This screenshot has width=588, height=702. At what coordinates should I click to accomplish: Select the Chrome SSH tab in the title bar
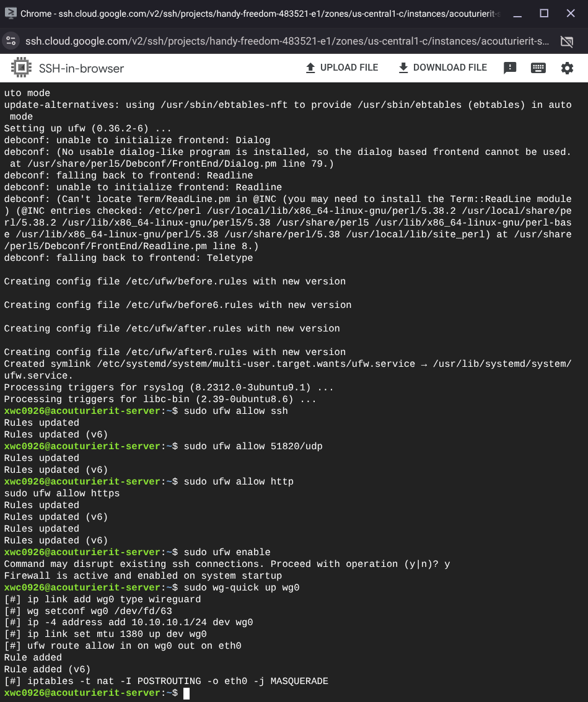(x=248, y=13)
